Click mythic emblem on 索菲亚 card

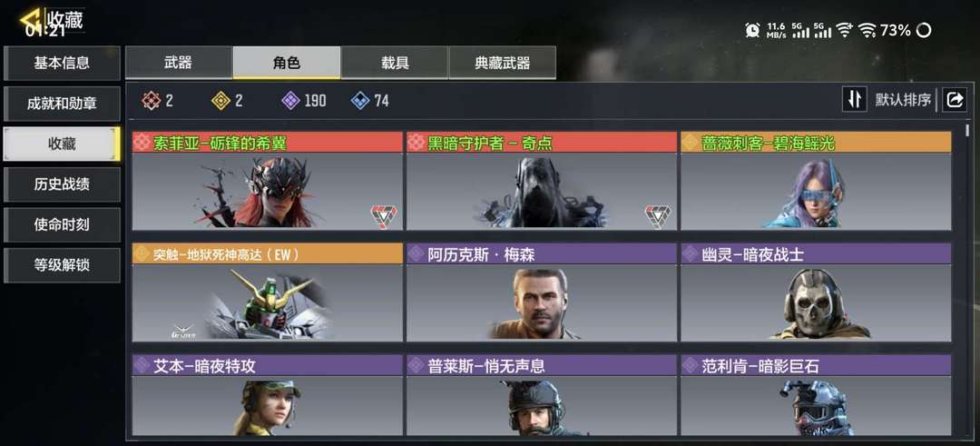tap(384, 216)
